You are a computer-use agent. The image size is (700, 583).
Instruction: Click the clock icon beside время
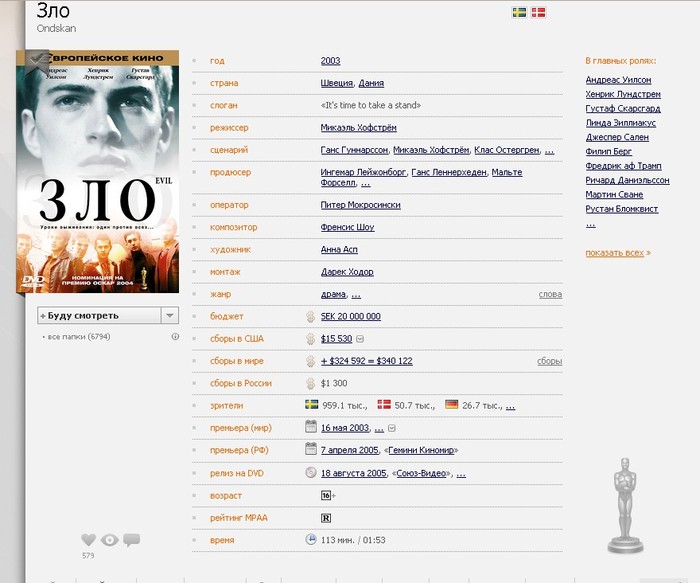pyautogui.click(x=311, y=539)
